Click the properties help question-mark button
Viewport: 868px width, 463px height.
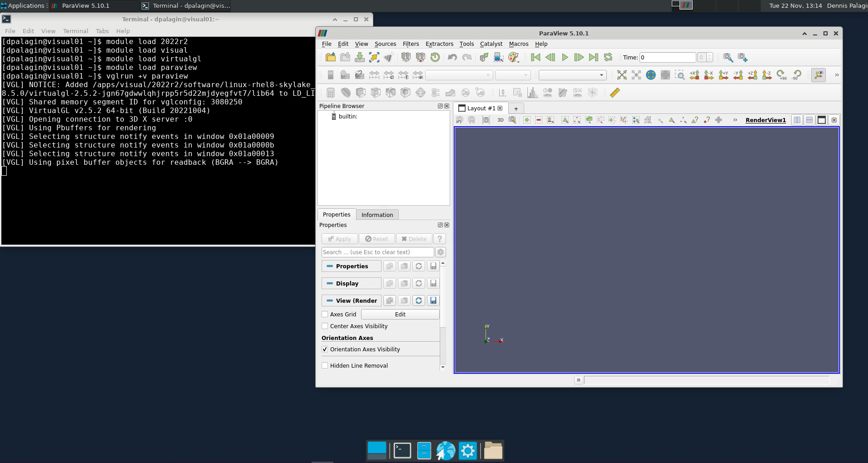[x=439, y=239]
